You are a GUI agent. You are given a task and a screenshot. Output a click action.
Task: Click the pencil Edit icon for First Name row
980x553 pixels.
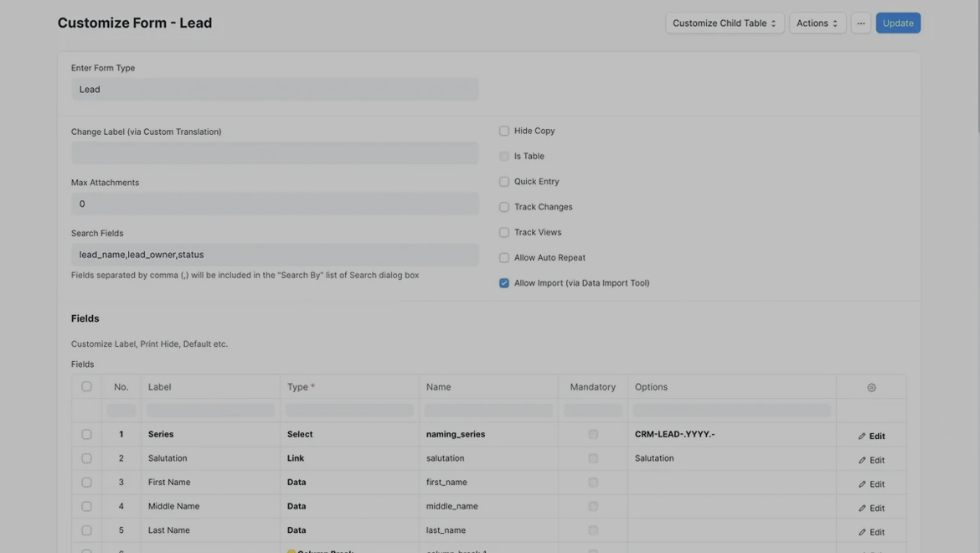pos(862,484)
